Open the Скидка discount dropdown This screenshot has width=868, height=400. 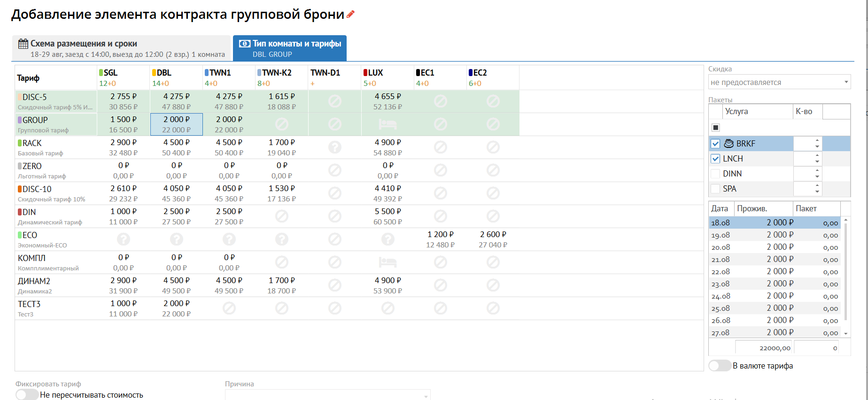pyautogui.click(x=779, y=82)
